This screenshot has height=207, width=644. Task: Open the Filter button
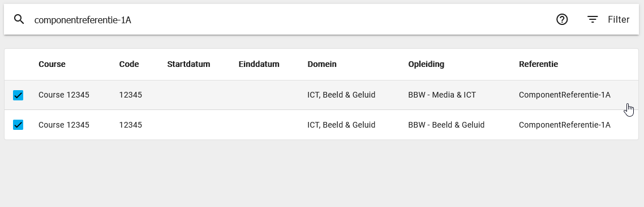pos(608,19)
